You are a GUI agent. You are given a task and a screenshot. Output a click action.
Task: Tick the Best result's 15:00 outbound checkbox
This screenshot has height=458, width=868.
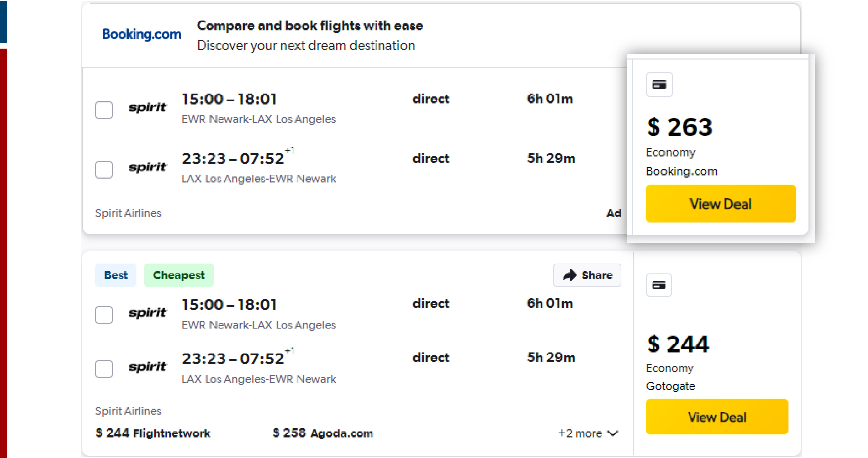104,315
